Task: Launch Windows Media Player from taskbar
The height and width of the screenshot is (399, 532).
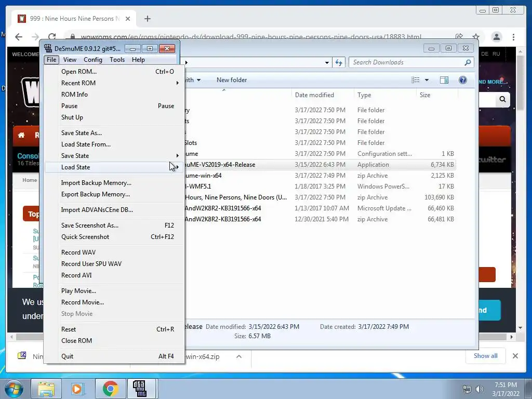Action: [78, 389]
